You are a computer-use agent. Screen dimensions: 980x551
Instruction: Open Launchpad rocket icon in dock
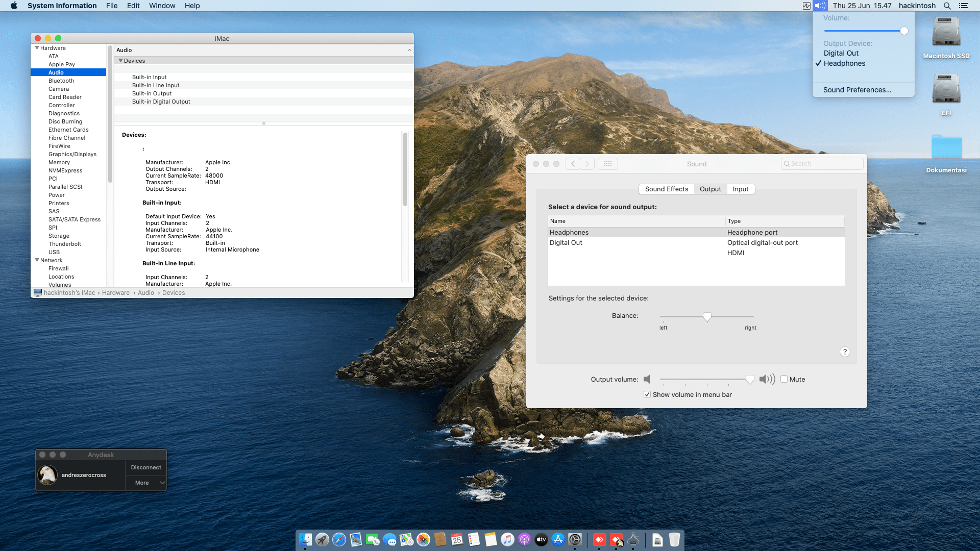pyautogui.click(x=322, y=539)
